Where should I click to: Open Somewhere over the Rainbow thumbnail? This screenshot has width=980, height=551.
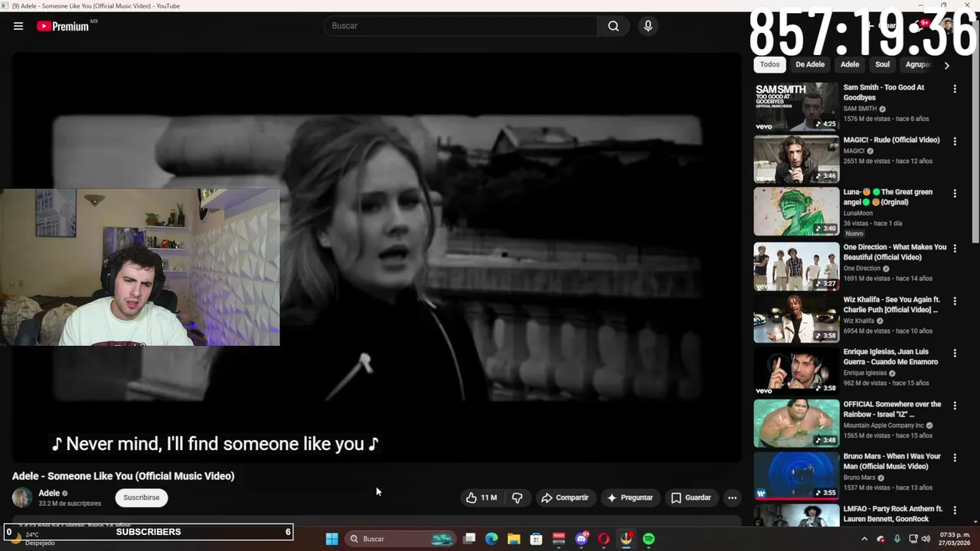tap(796, 423)
